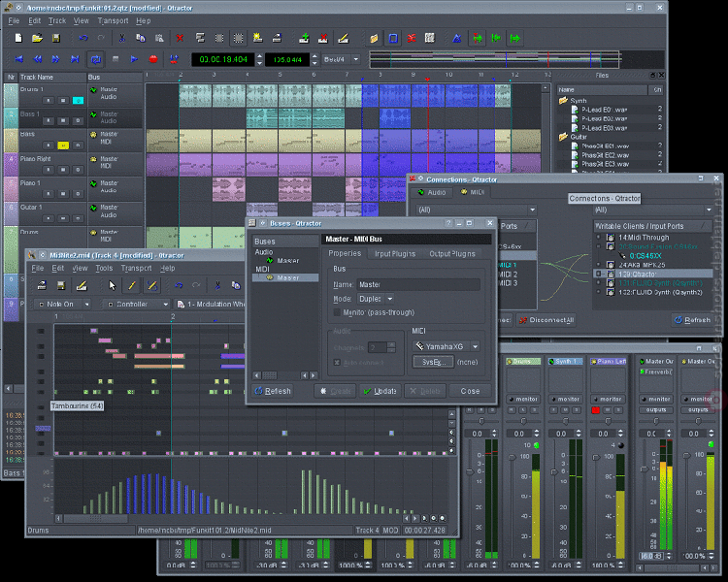The height and width of the screenshot is (582, 728).
Task: Toggle the Files panel with the yellow folder toolbar icon
Action: [374, 39]
